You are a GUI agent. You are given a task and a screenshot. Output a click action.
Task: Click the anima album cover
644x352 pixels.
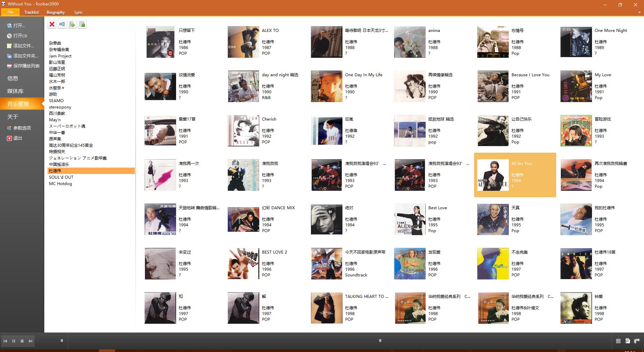(x=410, y=42)
